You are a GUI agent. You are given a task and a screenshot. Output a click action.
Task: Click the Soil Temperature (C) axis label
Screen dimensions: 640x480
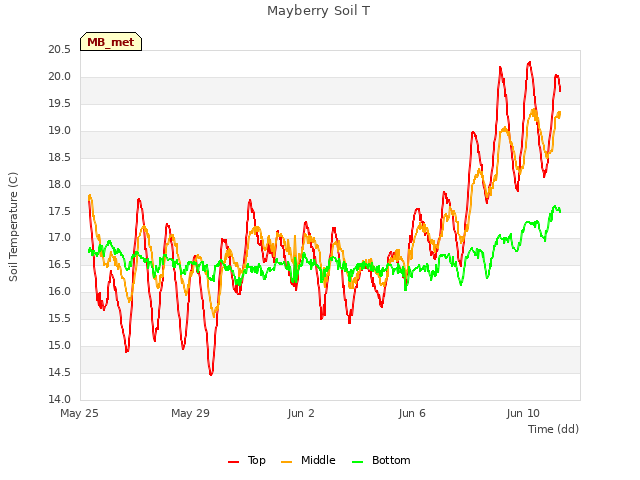(13, 227)
